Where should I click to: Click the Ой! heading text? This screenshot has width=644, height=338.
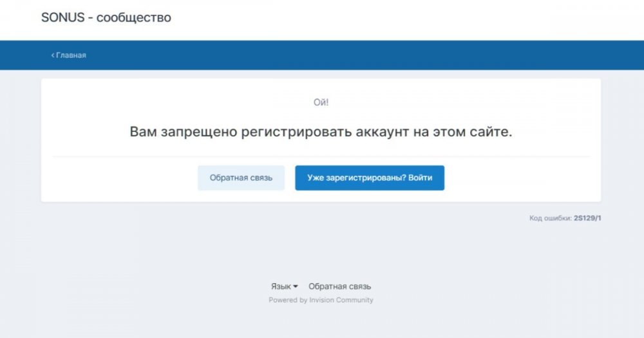tap(321, 102)
